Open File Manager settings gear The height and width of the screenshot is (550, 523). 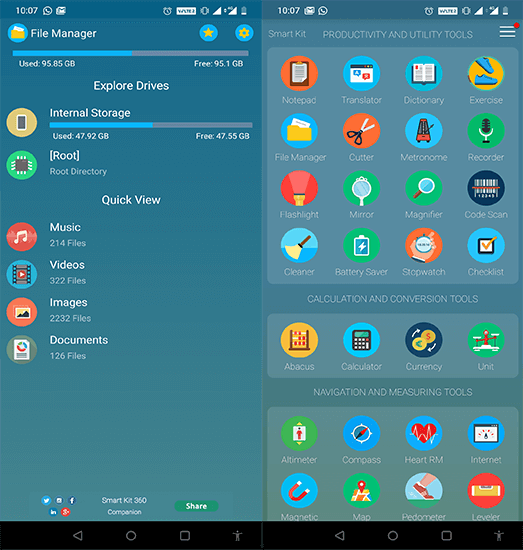(244, 33)
